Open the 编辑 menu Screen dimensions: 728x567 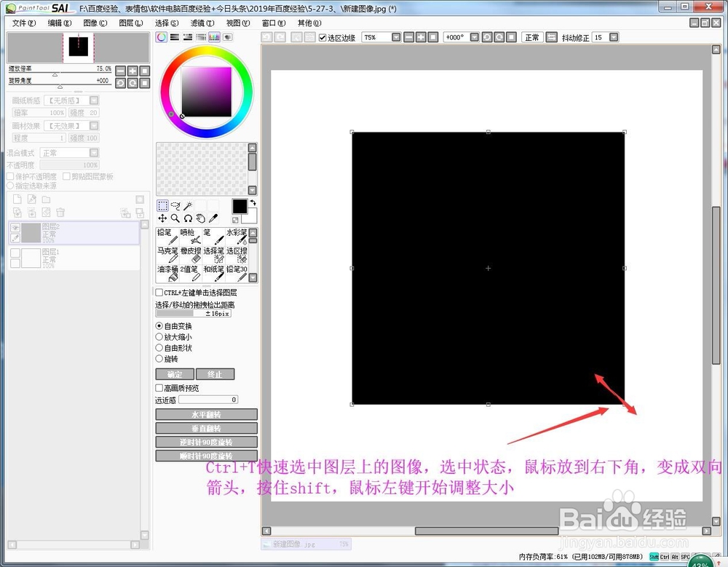click(60, 23)
